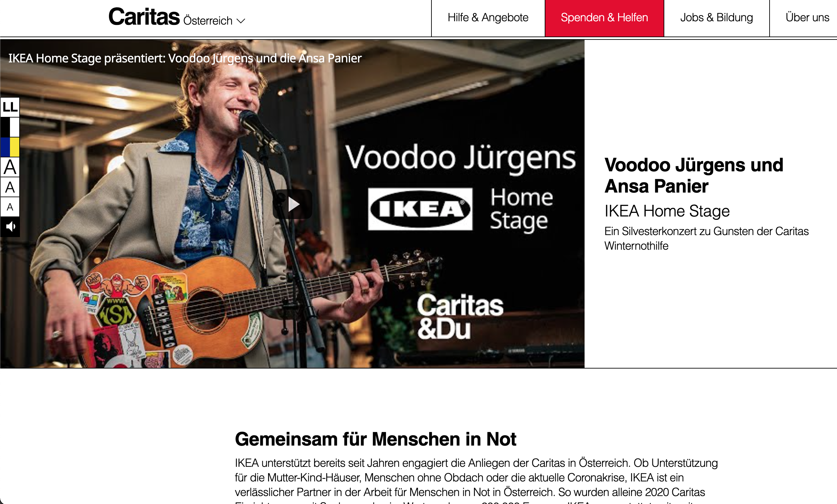The image size is (837, 504).
Task: Open Hilfe & Angebote menu
Action: click(488, 18)
